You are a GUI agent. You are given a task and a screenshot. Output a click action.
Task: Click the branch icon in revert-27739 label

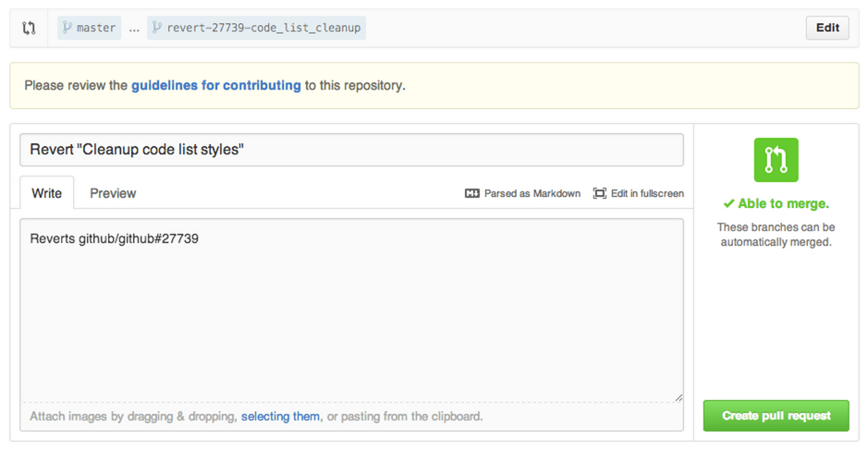coord(156,28)
